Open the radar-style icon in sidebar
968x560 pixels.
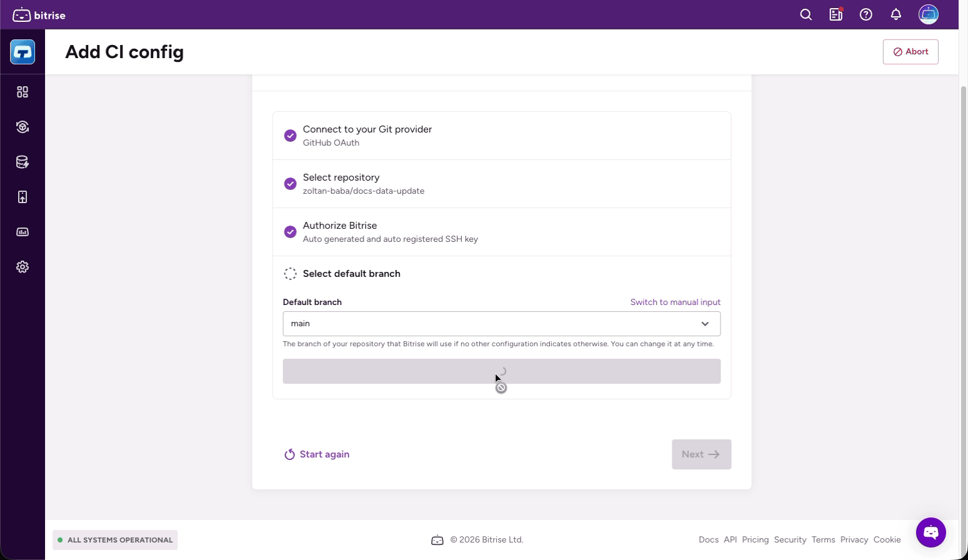(x=22, y=127)
